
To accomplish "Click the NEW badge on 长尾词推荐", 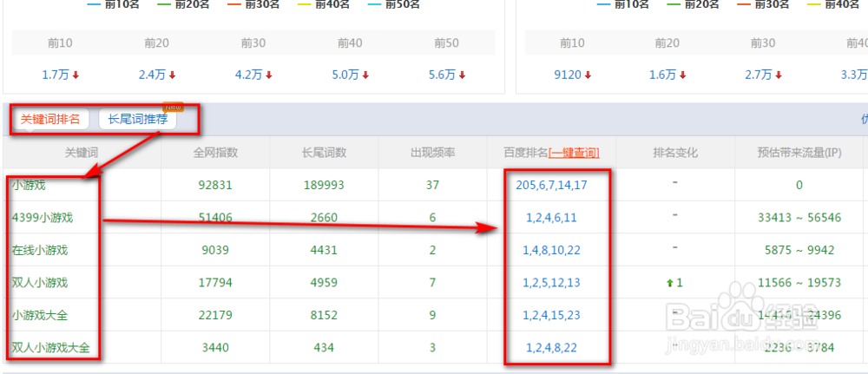I will (x=172, y=107).
